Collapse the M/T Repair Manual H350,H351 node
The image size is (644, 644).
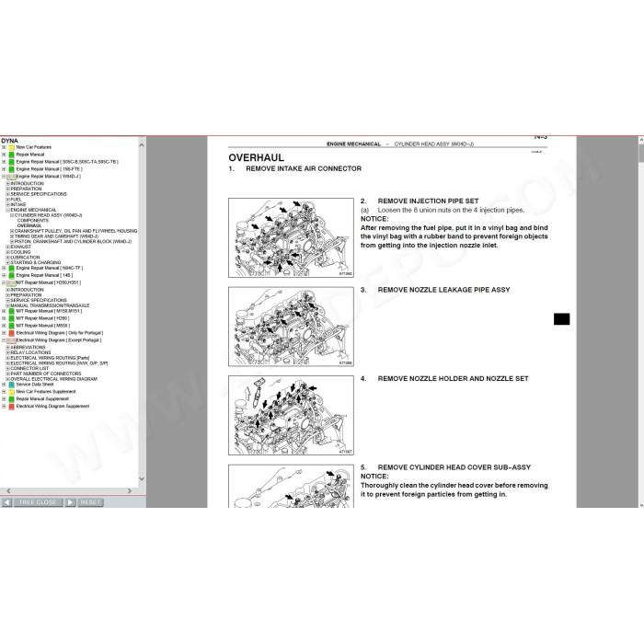(4, 283)
